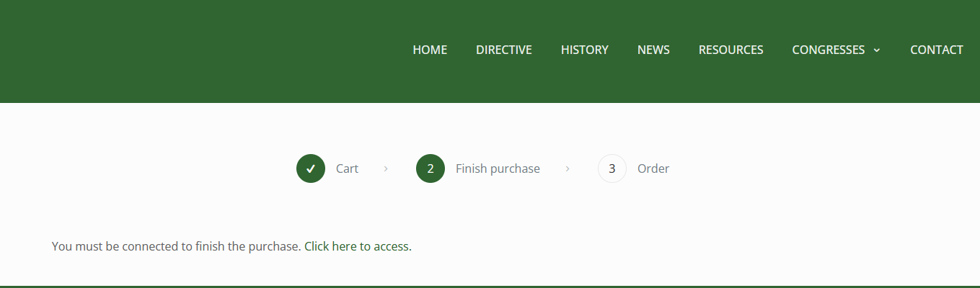Click the "You must be connected" notice text

click(176, 246)
